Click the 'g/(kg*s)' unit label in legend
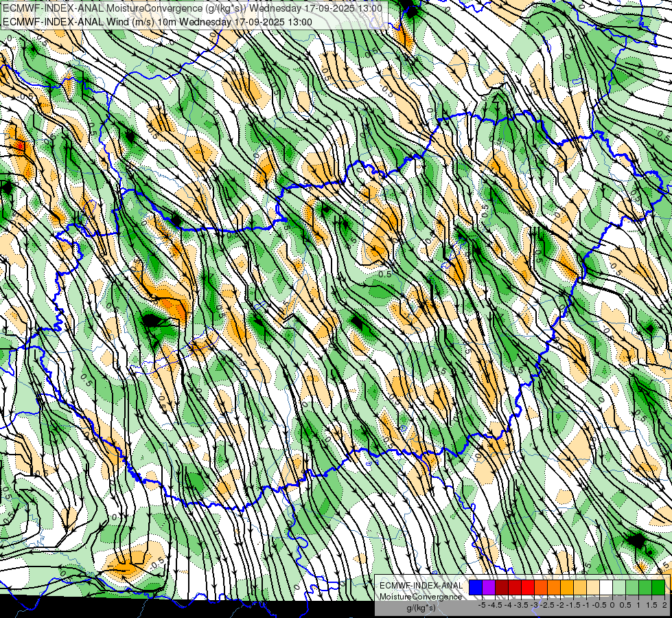The height and width of the screenshot is (618, 672). 421,608
